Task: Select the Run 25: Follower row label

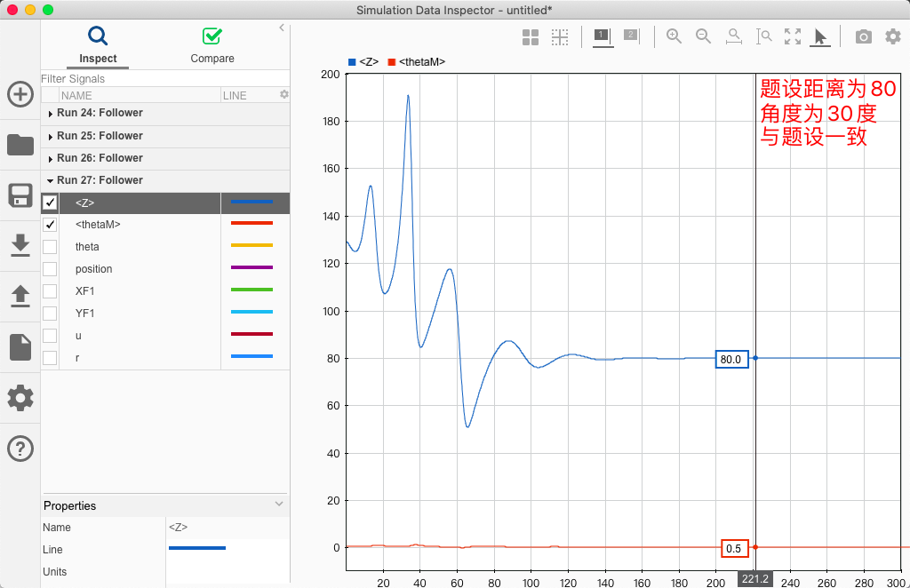Action: 100,136
